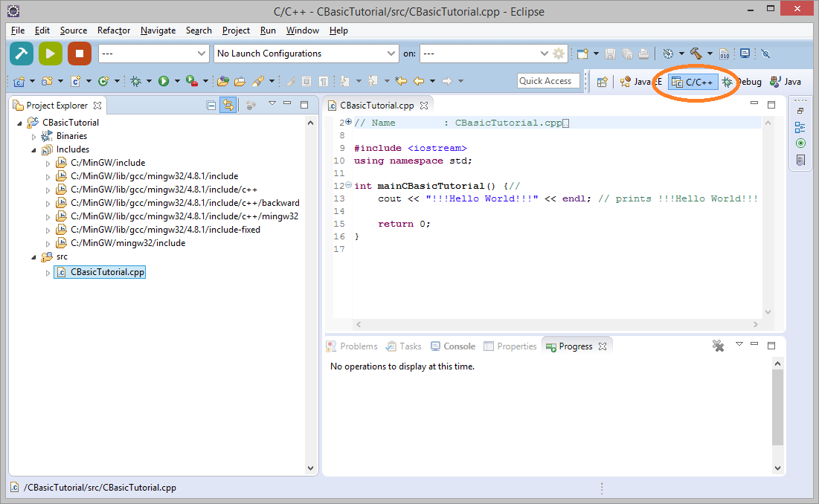Expand the Binaries tree node
Image resolution: width=819 pixels, height=504 pixels.
(34, 137)
